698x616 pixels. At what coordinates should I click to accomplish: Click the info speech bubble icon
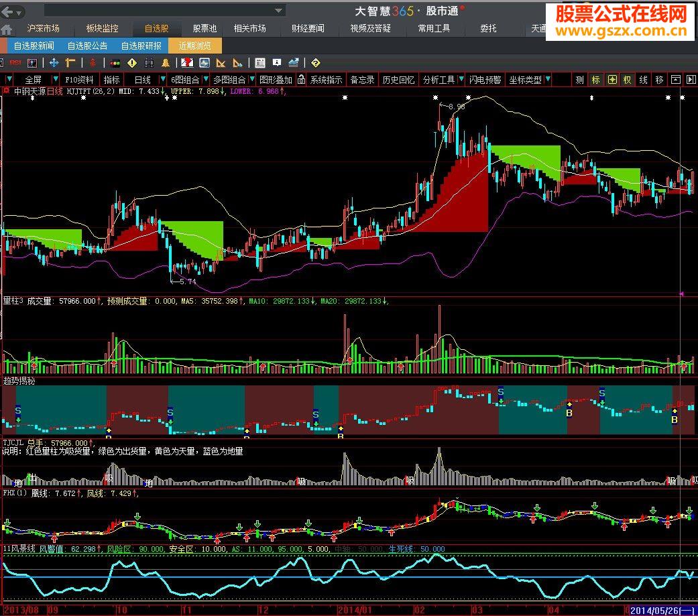277,63
